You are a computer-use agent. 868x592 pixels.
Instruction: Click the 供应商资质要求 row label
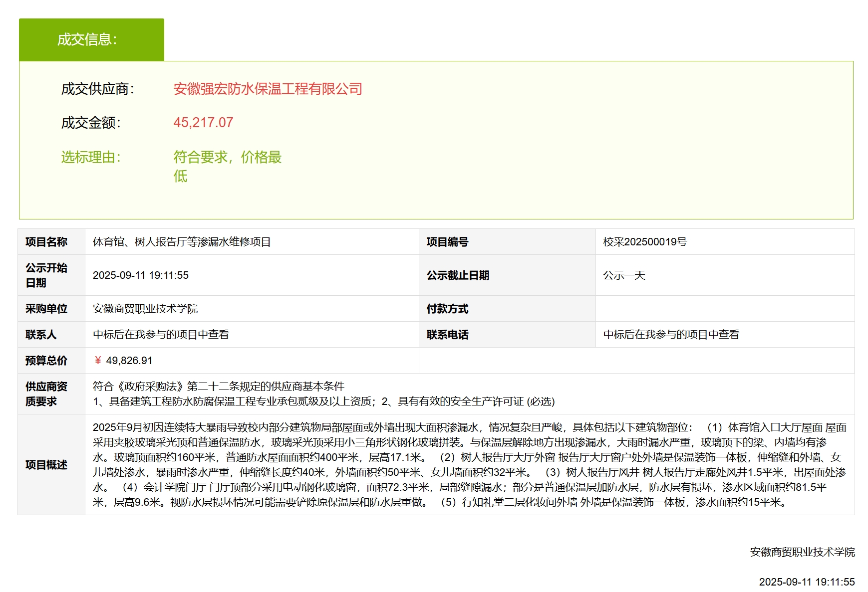tap(46, 394)
